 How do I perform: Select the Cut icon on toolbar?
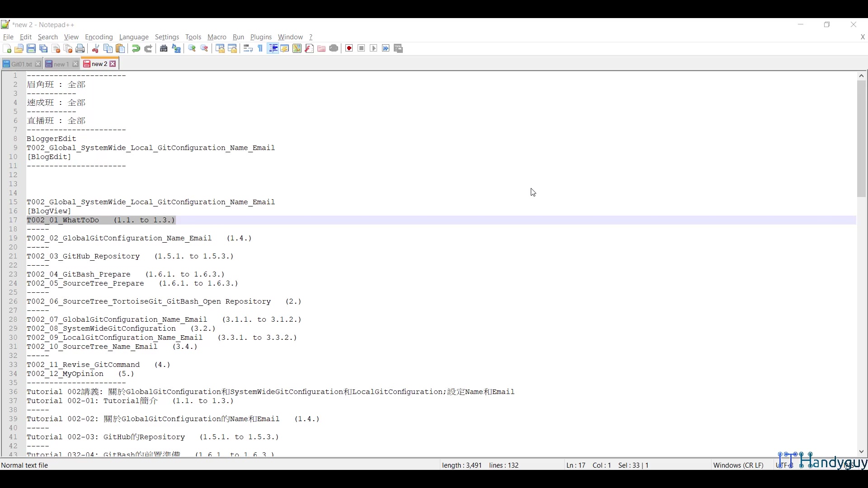(x=95, y=48)
